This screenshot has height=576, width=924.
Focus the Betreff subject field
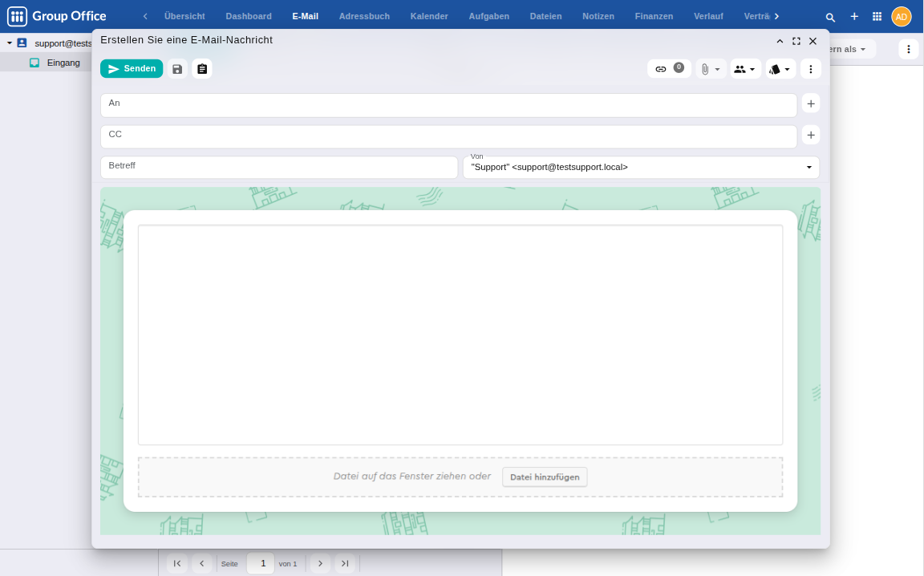(279, 168)
